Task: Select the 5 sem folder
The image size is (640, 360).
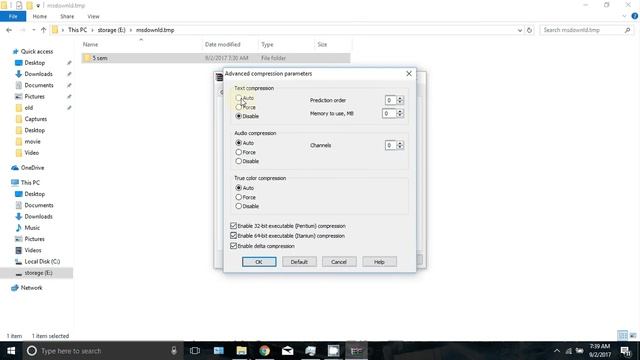Action: 216,58
